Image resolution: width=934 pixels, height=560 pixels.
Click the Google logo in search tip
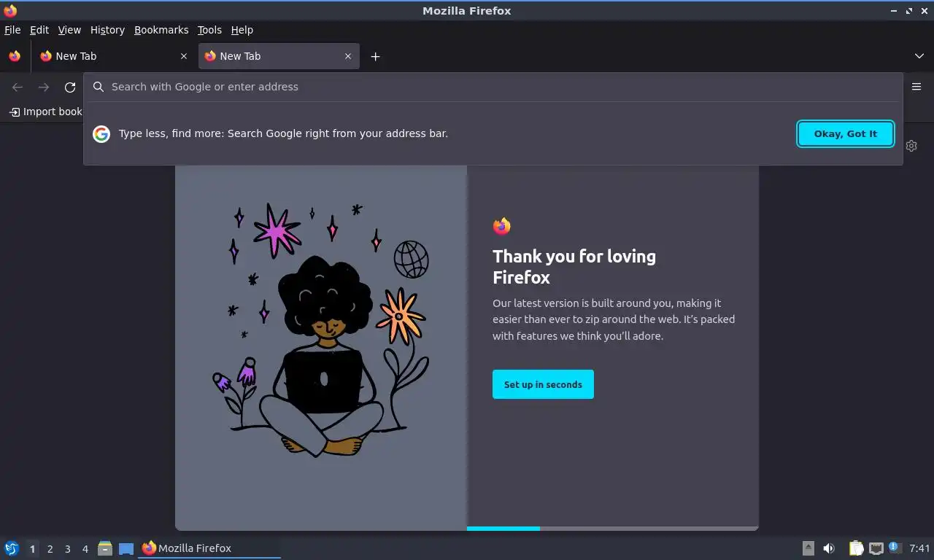(101, 133)
